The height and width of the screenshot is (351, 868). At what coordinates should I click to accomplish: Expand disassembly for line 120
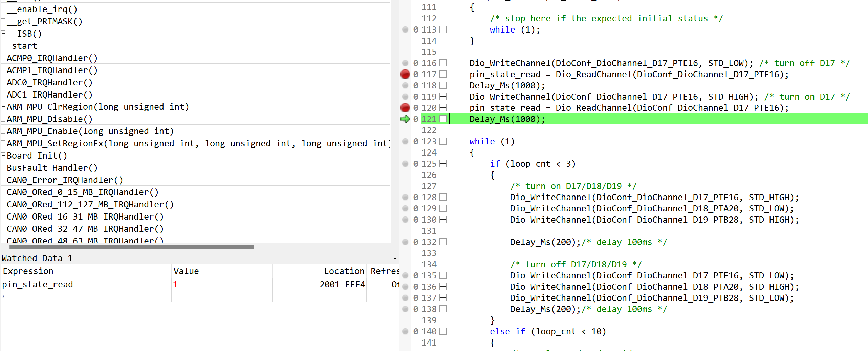(443, 108)
